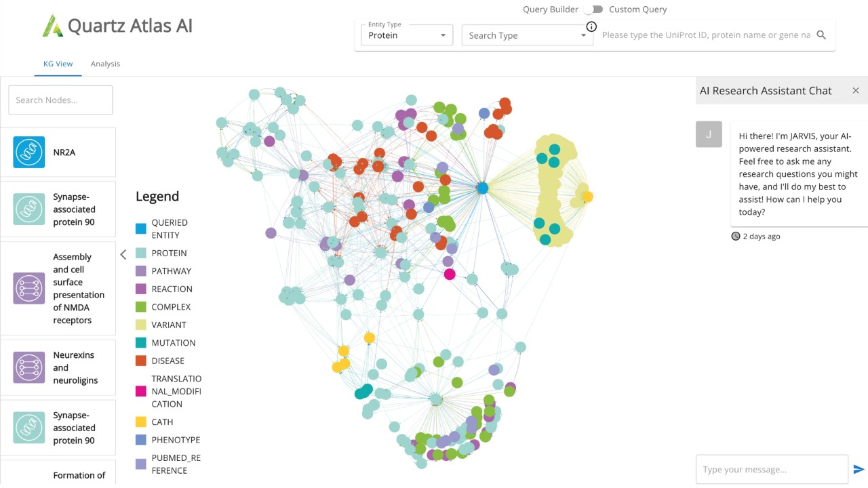Click the Neurexins and neuroligins pathway icon

28,367
